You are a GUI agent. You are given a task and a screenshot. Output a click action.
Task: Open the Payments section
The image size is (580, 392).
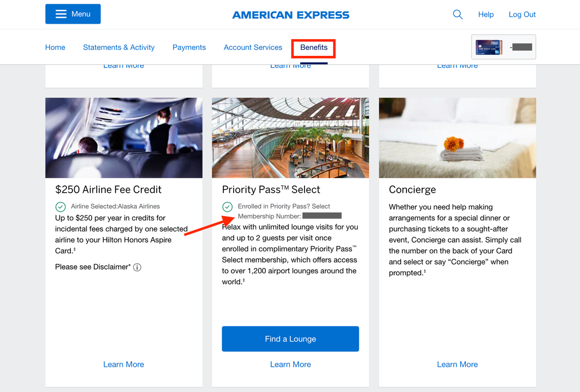[189, 47]
